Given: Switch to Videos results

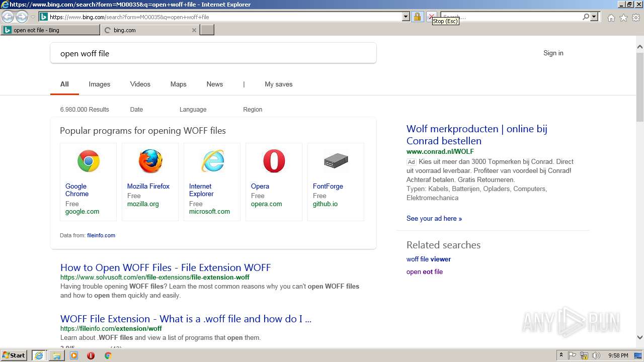Looking at the screenshot, I should click(x=140, y=84).
